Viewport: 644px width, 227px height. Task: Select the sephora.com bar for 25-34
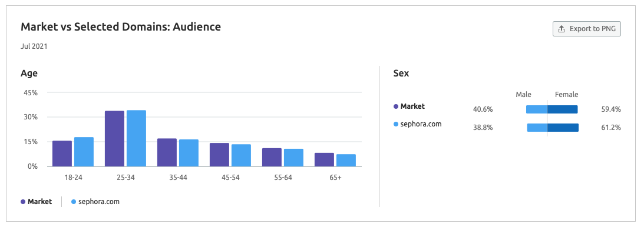136,138
